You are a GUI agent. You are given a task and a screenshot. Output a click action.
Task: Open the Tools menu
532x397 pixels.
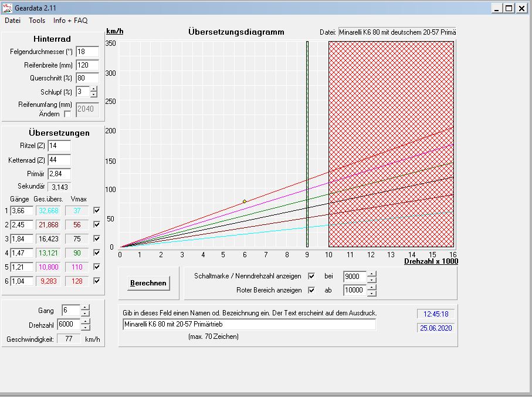[x=37, y=20]
